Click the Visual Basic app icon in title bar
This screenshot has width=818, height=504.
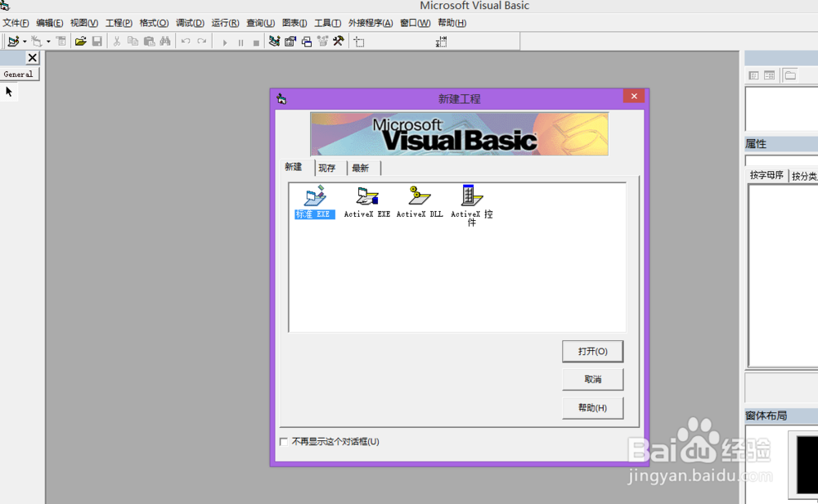click(5, 5)
